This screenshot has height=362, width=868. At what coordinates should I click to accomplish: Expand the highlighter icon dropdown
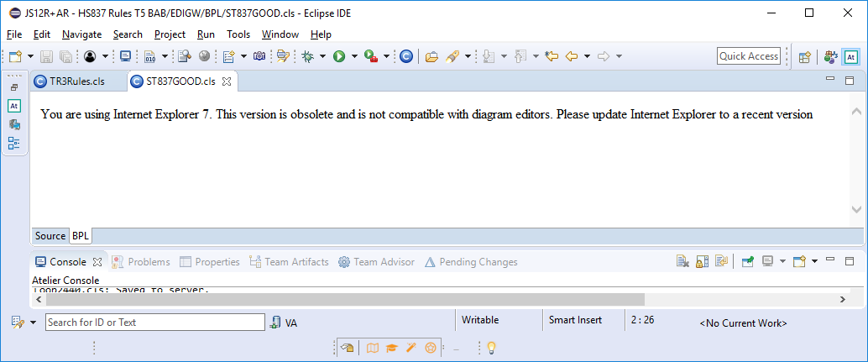tap(468, 56)
